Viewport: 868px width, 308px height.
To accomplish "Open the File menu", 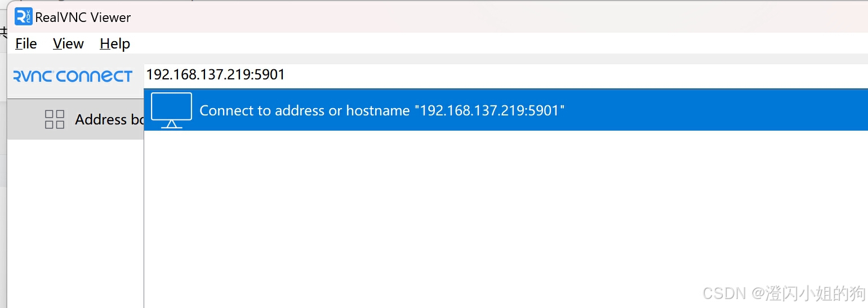I will click(26, 43).
